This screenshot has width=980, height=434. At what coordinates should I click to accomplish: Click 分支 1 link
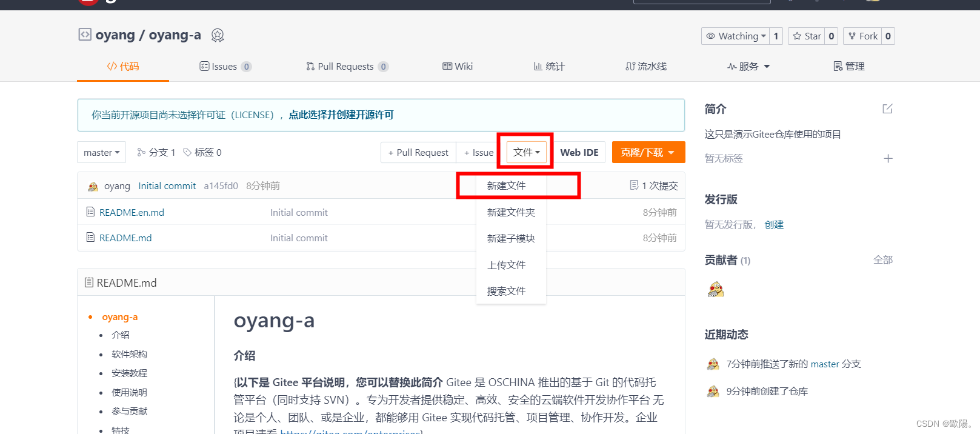coord(156,152)
